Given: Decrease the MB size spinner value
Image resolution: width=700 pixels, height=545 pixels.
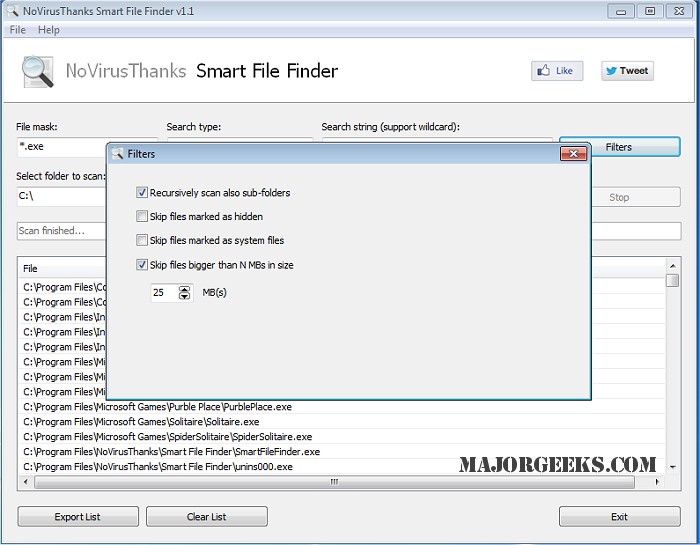Looking at the screenshot, I should [x=184, y=296].
